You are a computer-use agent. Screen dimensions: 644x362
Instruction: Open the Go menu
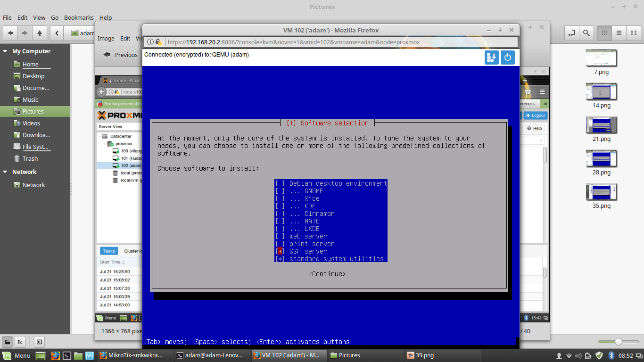[x=55, y=17]
